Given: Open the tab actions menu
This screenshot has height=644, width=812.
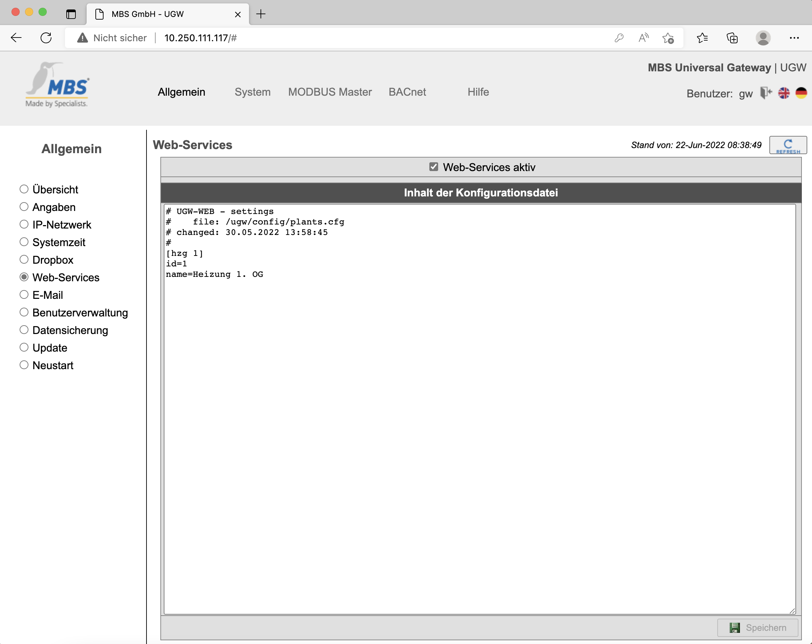Looking at the screenshot, I should tap(71, 14).
